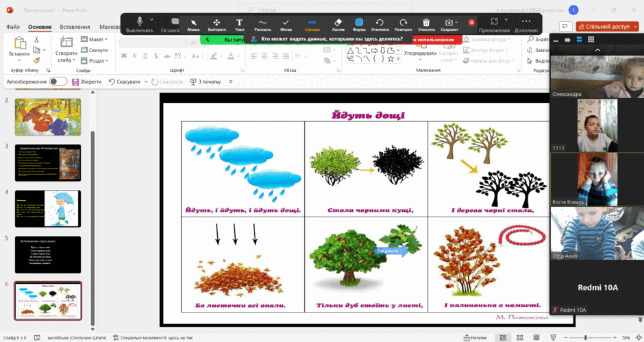This screenshot has width=644, height=342.
Task: Collapse the Zoom video panel with the chevron
Action: pyautogui.click(x=597, y=50)
